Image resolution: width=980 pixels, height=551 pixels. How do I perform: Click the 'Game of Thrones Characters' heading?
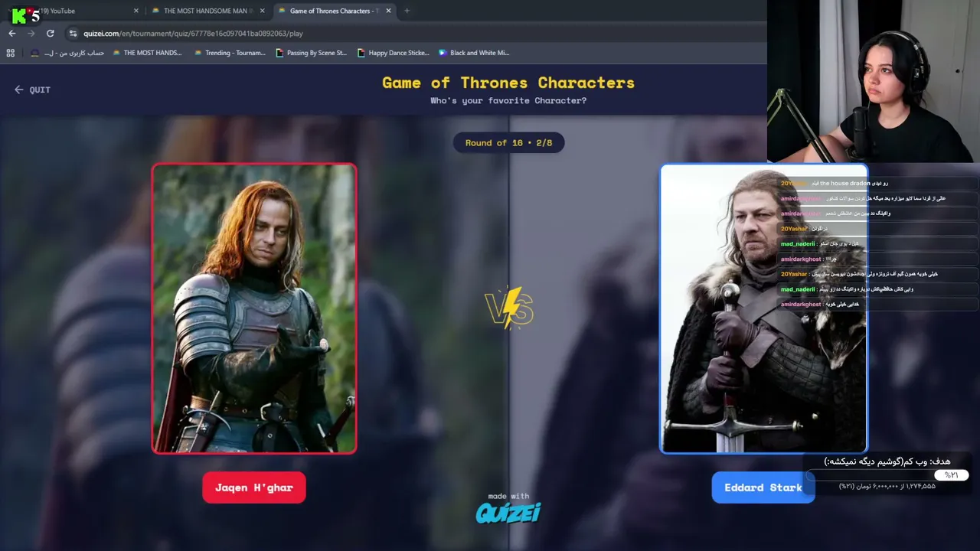tap(508, 83)
